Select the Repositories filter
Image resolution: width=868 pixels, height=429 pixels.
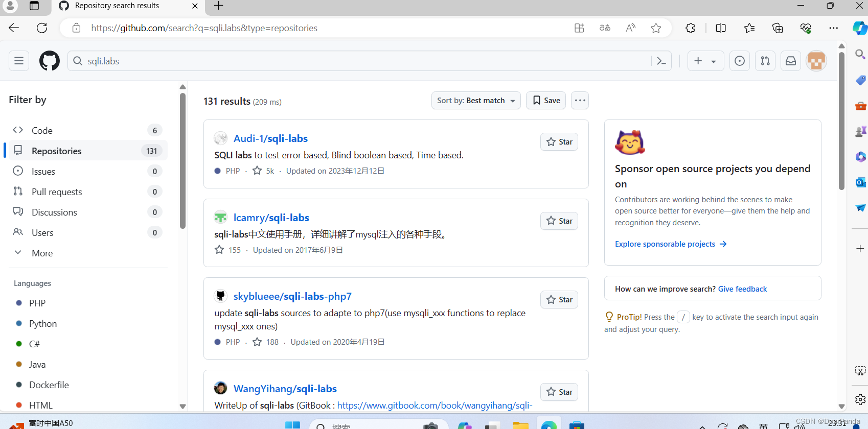pyautogui.click(x=88, y=151)
